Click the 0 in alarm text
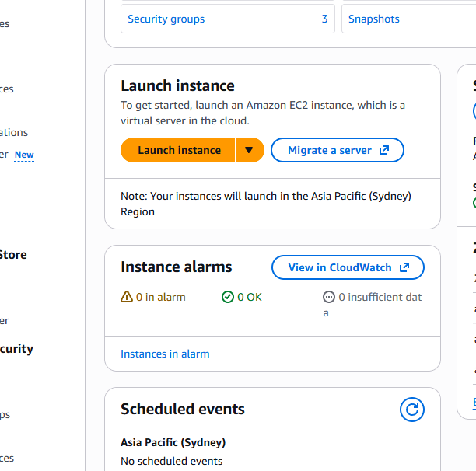 [x=160, y=297]
